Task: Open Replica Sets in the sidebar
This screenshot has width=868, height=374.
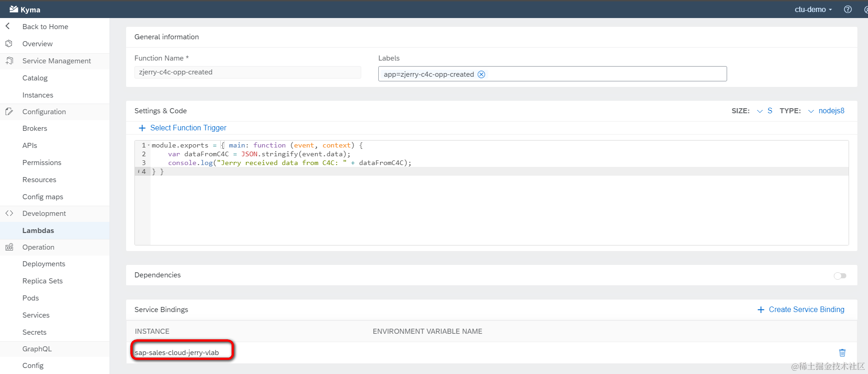Action: tap(42, 281)
